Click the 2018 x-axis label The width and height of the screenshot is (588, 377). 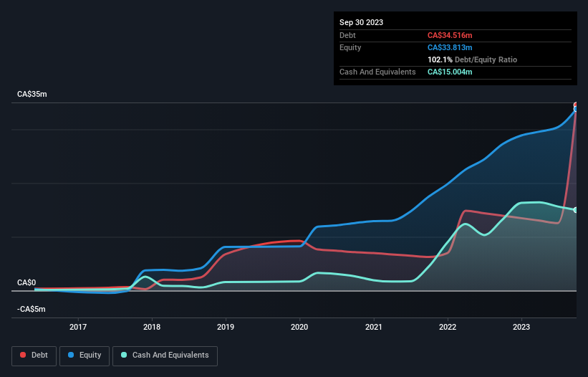pos(152,327)
